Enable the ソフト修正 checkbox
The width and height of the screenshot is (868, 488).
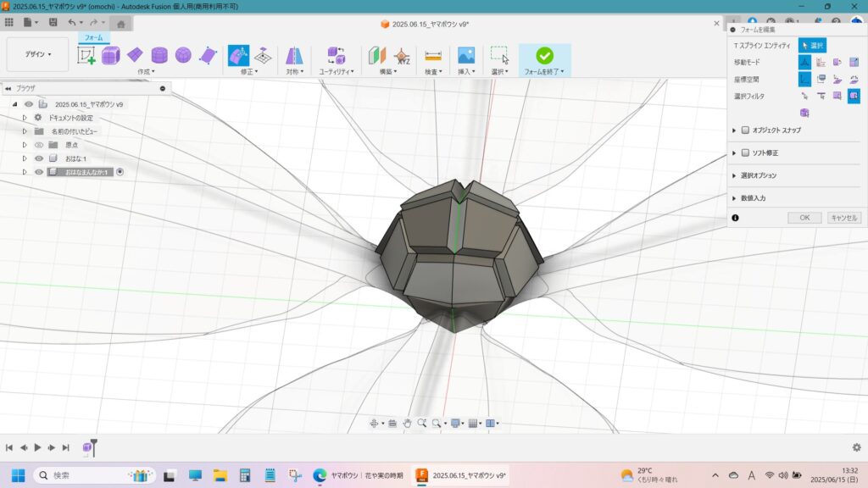[745, 153]
